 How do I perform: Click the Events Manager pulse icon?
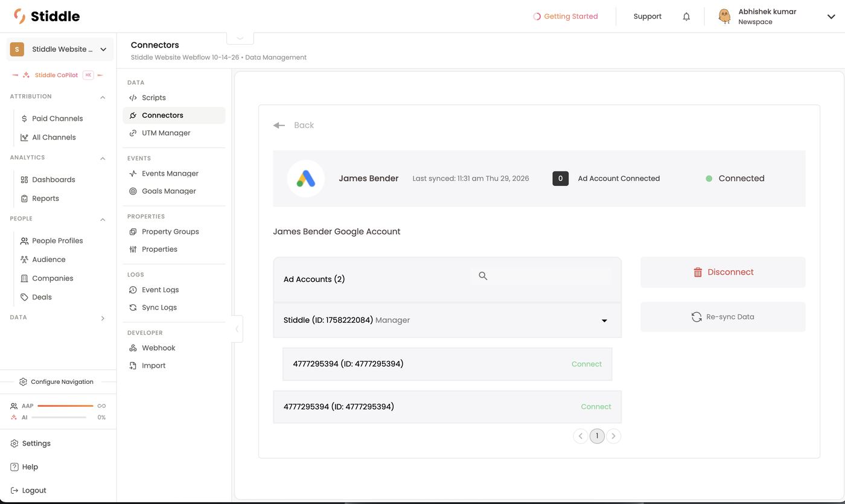click(133, 174)
